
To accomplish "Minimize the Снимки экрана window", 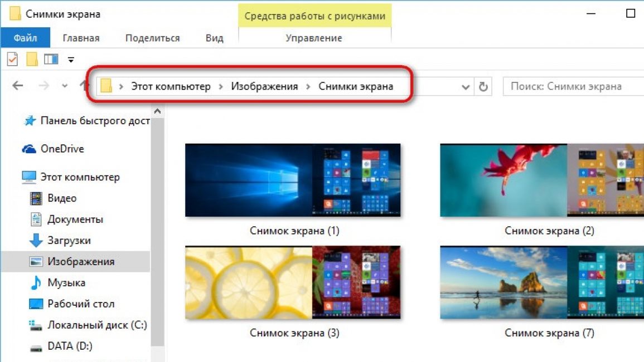I will point(591,13).
